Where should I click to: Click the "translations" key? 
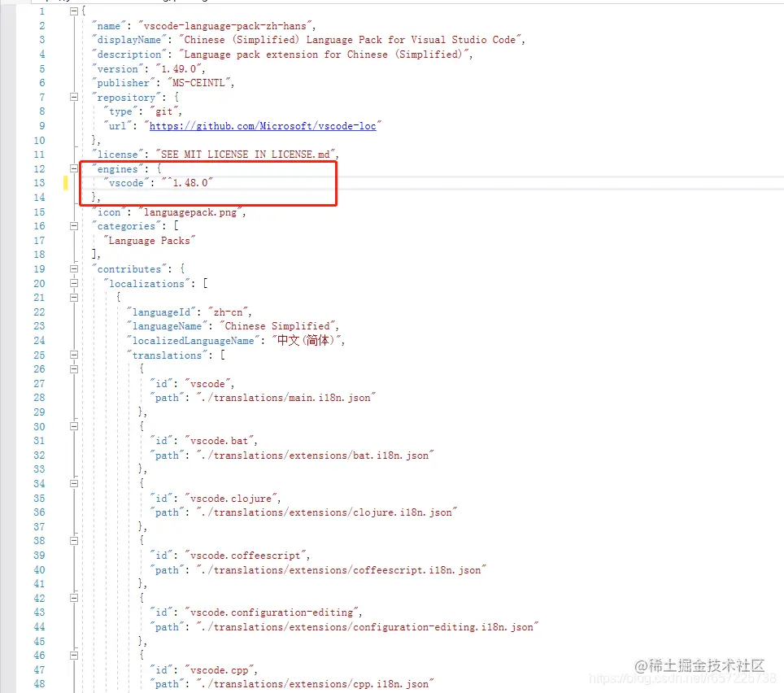(x=167, y=355)
